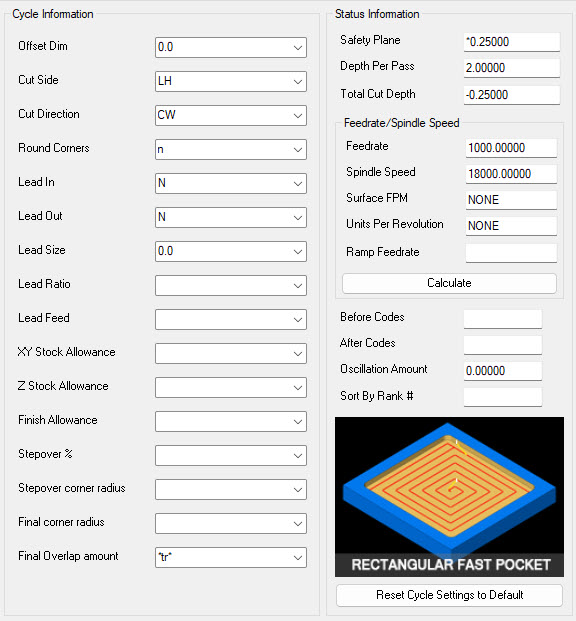The height and width of the screenshot is (621, 576).
Task: Open the Cut Side dropdown showing LH
Action: click(231, 81)
